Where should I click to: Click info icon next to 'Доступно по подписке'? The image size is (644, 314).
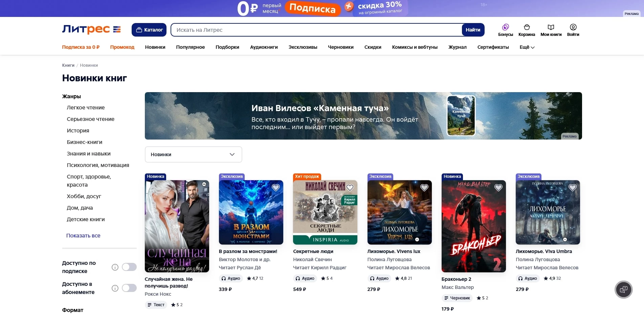click(115, 267)
